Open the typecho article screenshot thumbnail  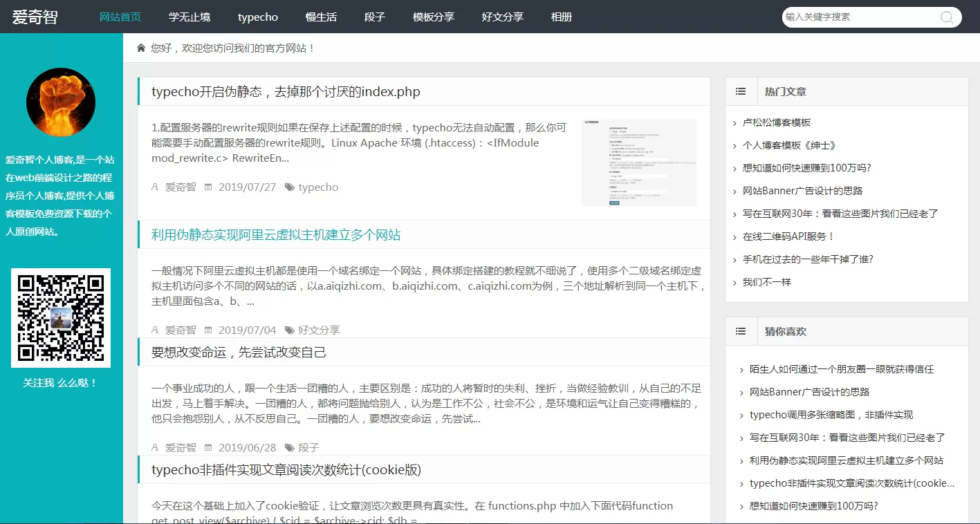(x=638, y=162)
